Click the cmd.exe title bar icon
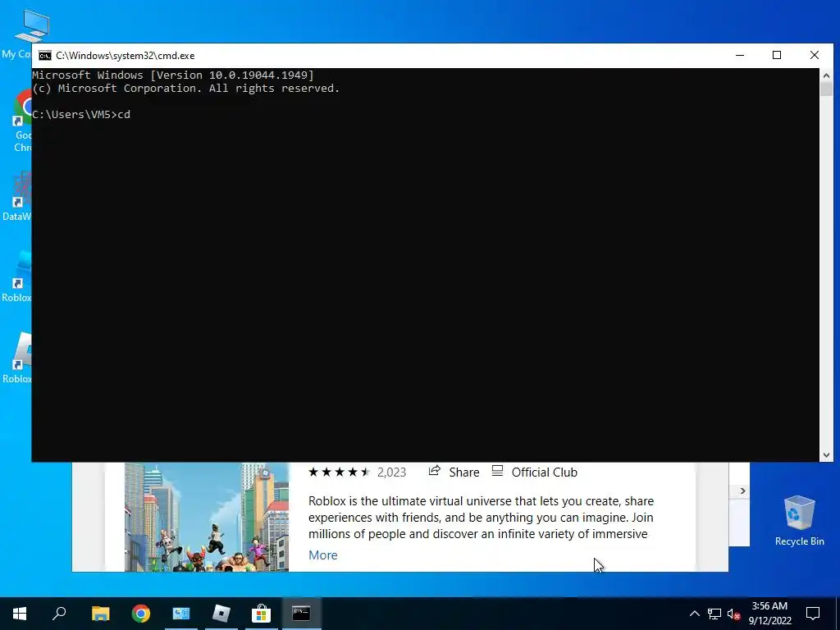The height and width of the screenshot is (630, 840). [x=45, y=56]
